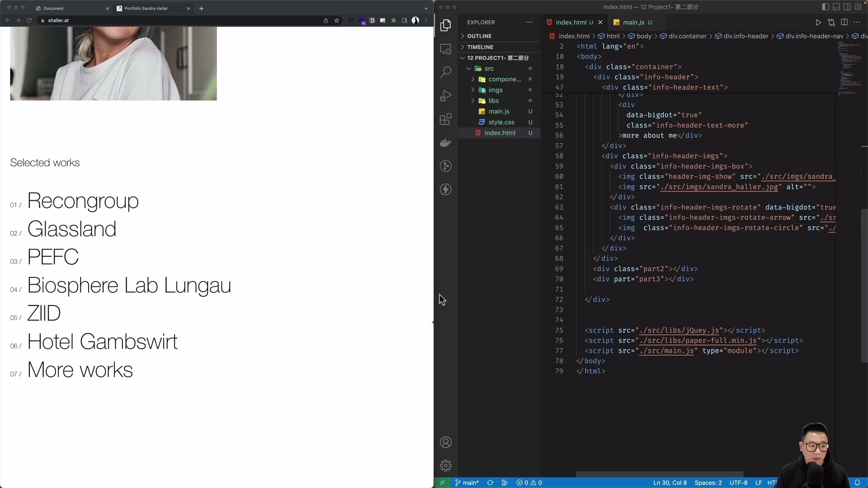Select the Run and Debug icon
The height and width of the screenshot is (488, 868).
click(446, 95)
